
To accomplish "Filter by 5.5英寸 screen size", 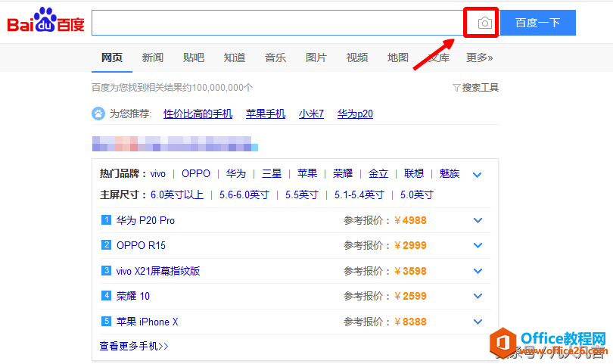I will click(x=302, y=194).
